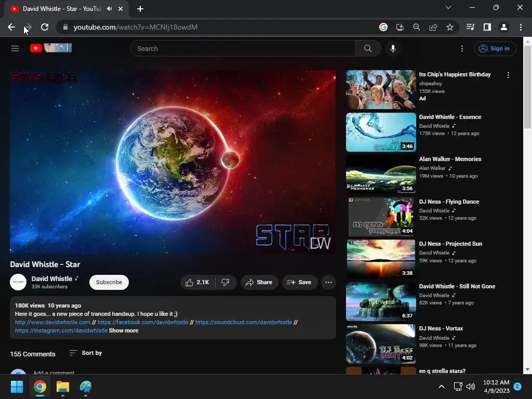This screenshot has width=532, height=399.
Task: Dislike the video with thumbs down
Action: [x=225, y=282]
